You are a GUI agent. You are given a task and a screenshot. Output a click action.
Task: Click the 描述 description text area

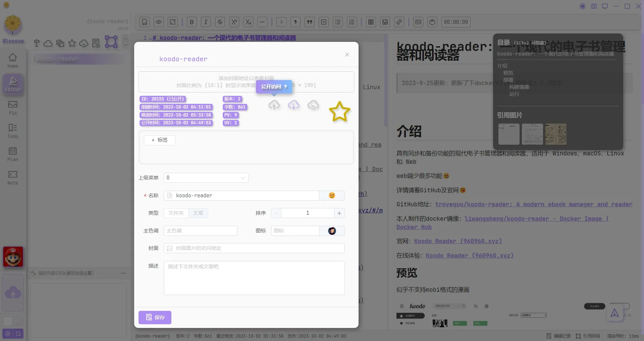pos(254,278)
